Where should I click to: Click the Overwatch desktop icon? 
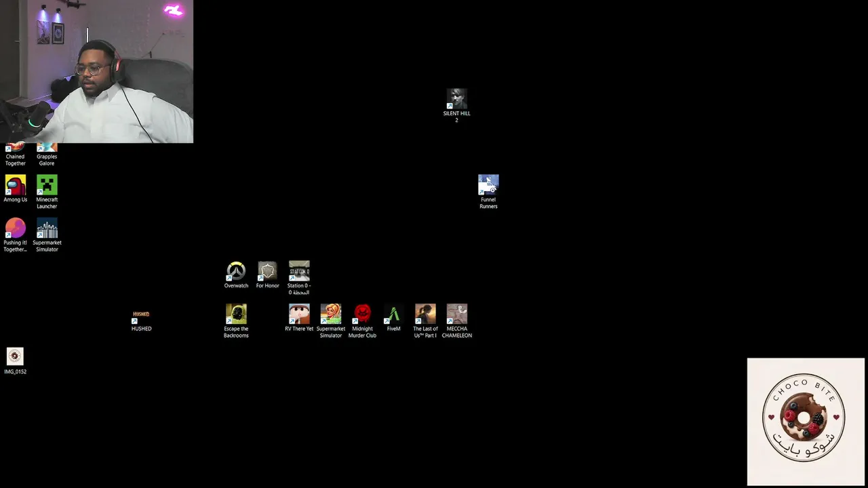(x=236, y=274)
